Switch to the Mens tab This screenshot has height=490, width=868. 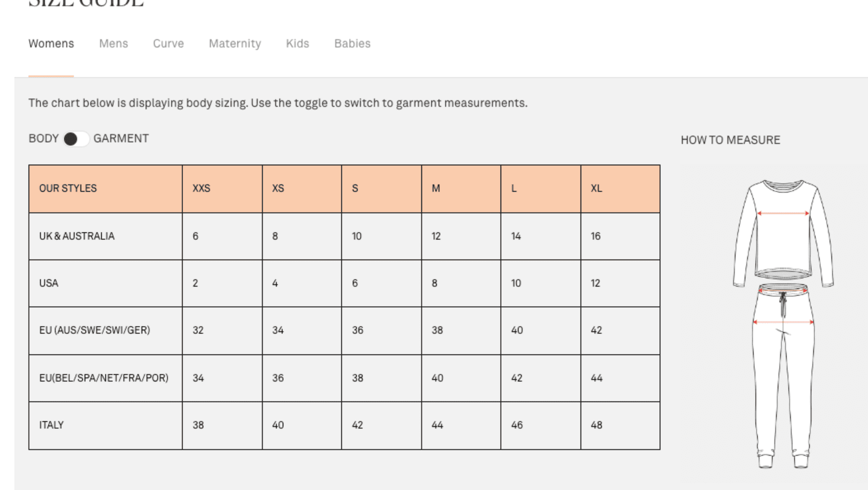113,43
